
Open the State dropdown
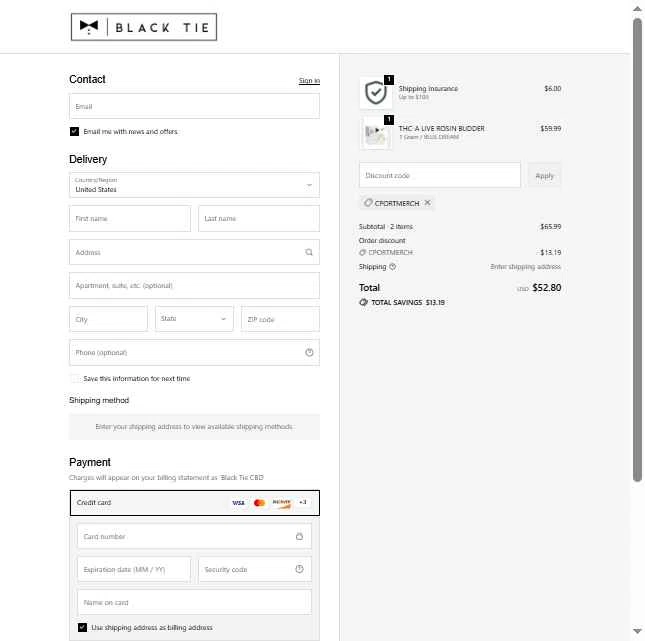click(x=194, y=319)
